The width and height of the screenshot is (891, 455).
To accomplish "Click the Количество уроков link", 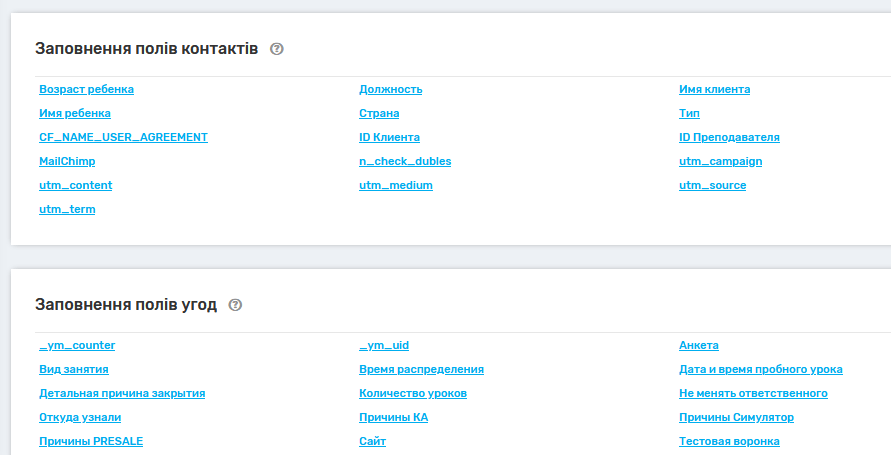I will click(412, 393).
